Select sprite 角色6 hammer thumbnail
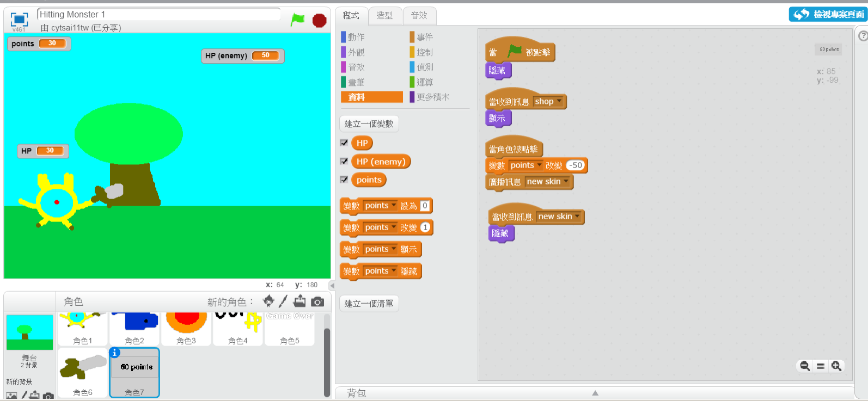Screen dimensions: 868x401 click(x=83, y=373)
